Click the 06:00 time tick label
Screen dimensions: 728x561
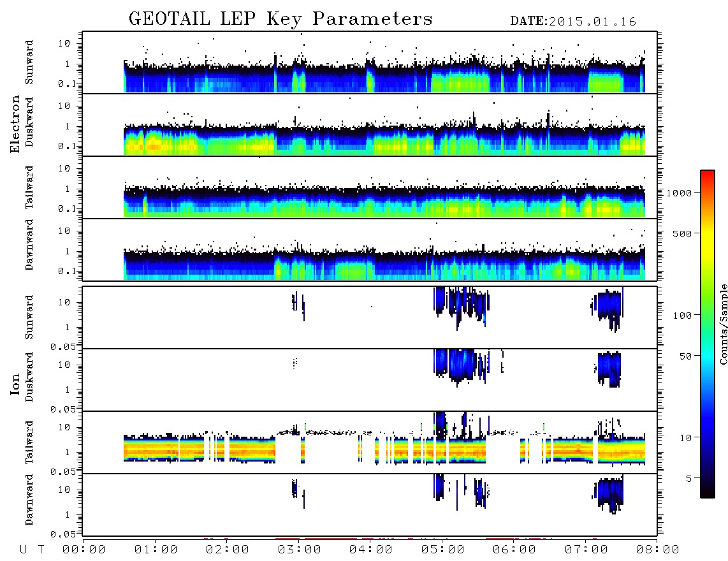[x=514, y=550]
